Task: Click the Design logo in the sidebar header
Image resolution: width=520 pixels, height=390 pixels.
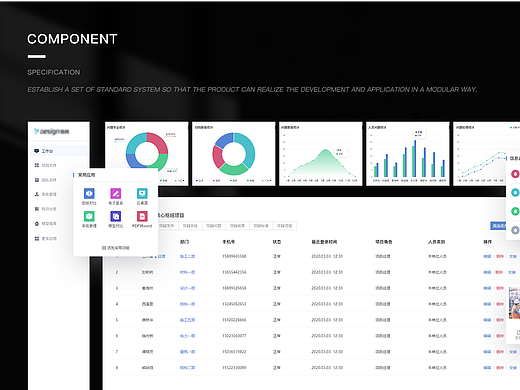Action: [52, 132]
